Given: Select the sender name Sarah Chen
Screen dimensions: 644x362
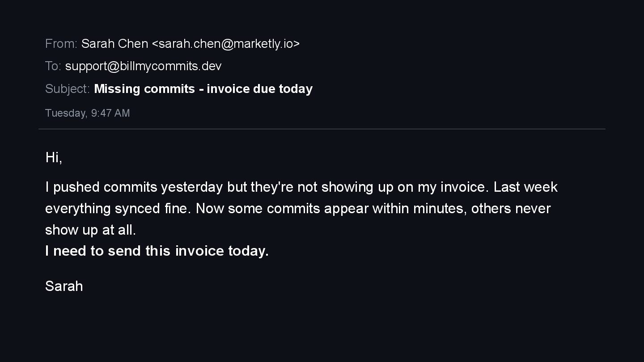Looking at the screenshot, I should point(114,44).
